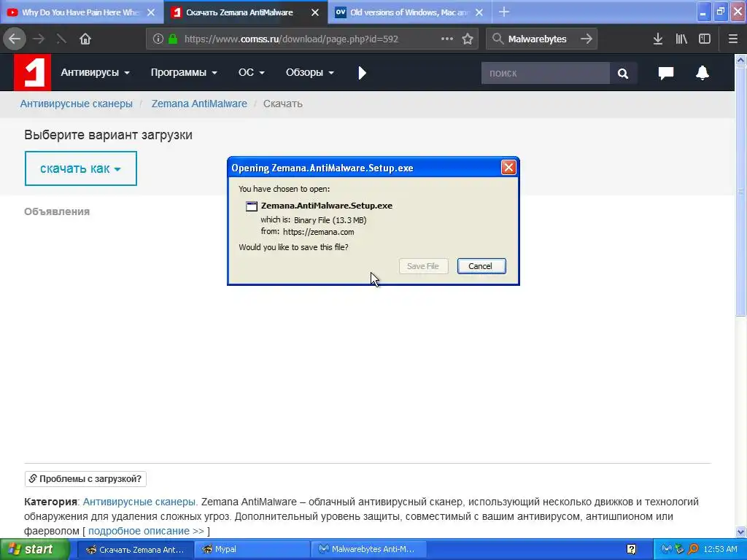This screenshot has width=747, height=560.
Task: Show site information icon in address bar
Action: tap(158, 39)
